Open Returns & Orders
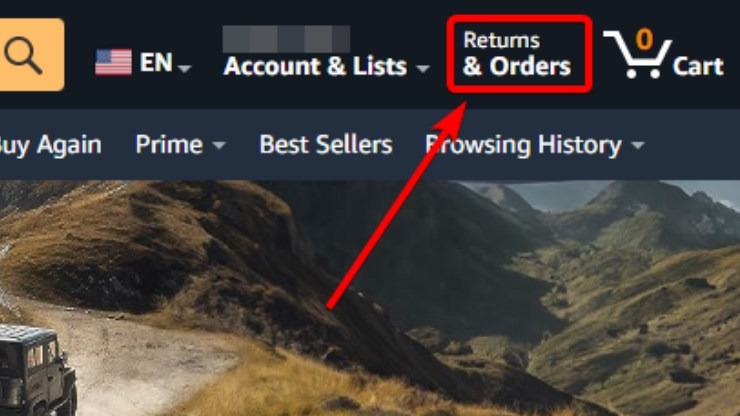Image resolution: width=740 pixels, height=416 pixels. tap(518, 54)
